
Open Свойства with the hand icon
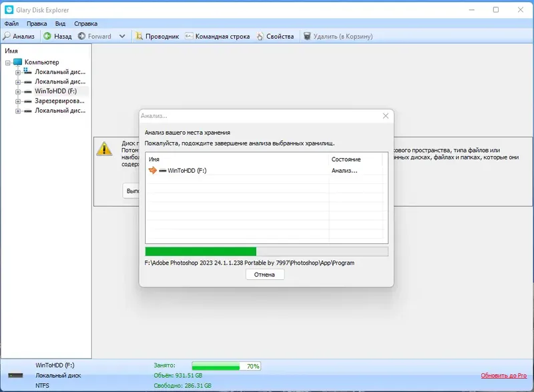[x=275, y=36]
